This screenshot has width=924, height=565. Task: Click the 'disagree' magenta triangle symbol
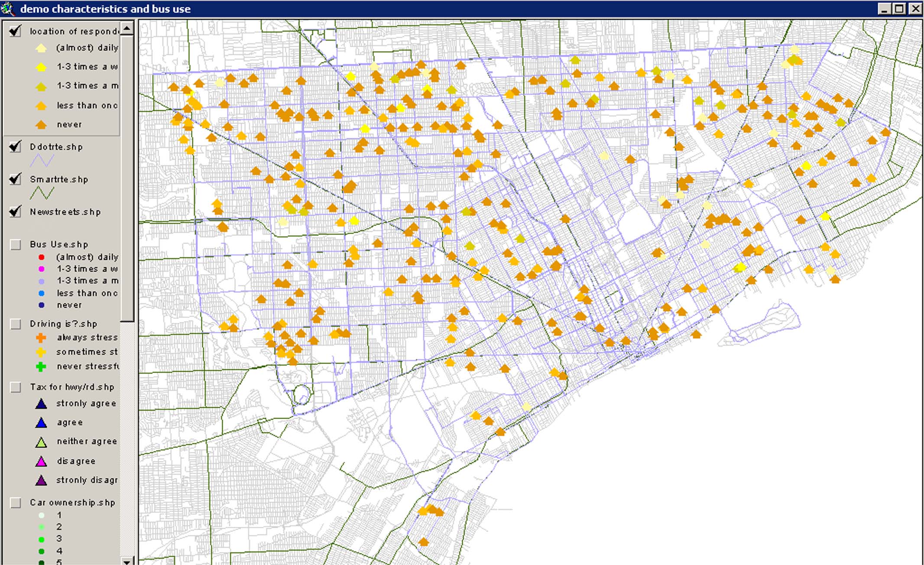coord(41,461)
